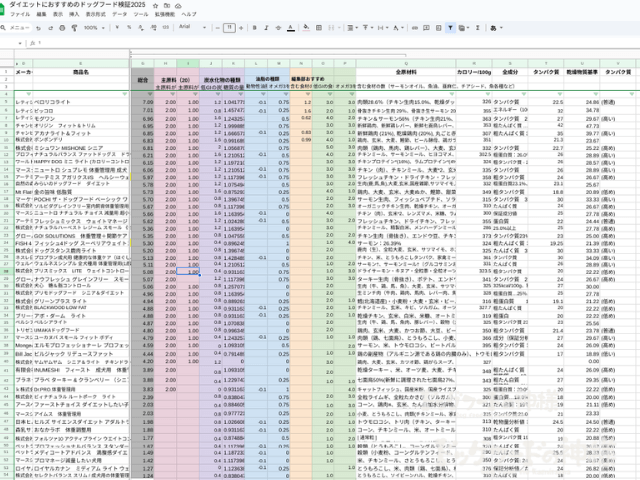
Task: Click the formula bar
Action: (x=339, y=43)
